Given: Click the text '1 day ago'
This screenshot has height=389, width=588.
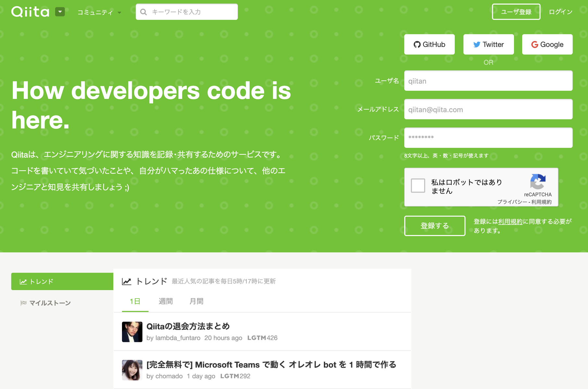Looking at the screenshot, I should tap(201, 376).
